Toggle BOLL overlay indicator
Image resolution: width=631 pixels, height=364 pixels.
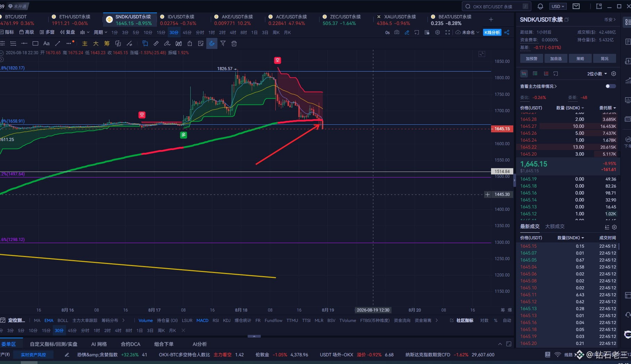[x=63, y=320]
